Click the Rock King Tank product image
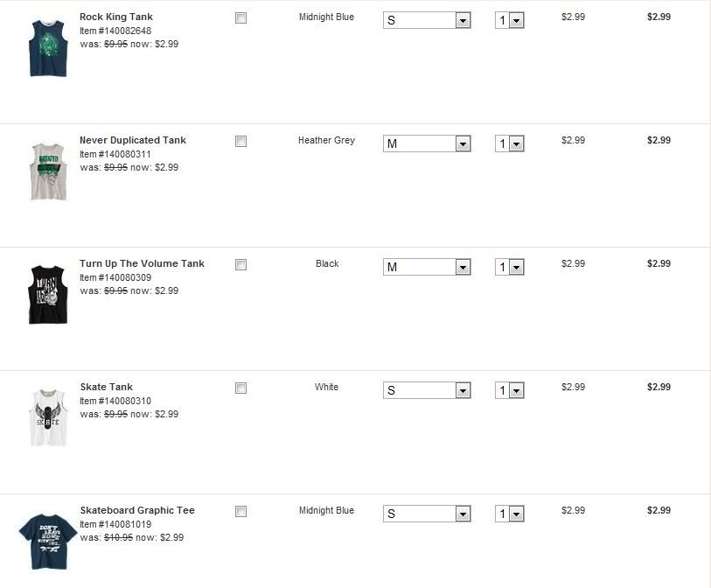 point(47,47)
